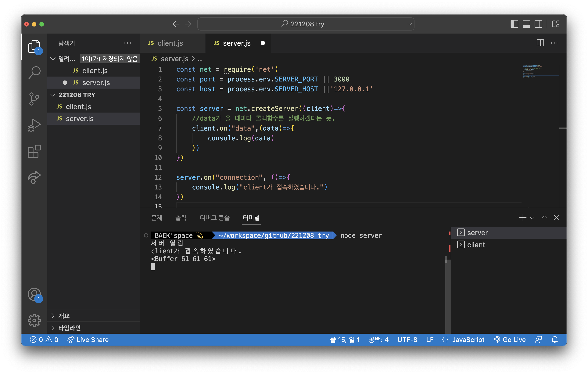Split the editor to the right
The width and height of the screenshot is (588, 374).
540,43
